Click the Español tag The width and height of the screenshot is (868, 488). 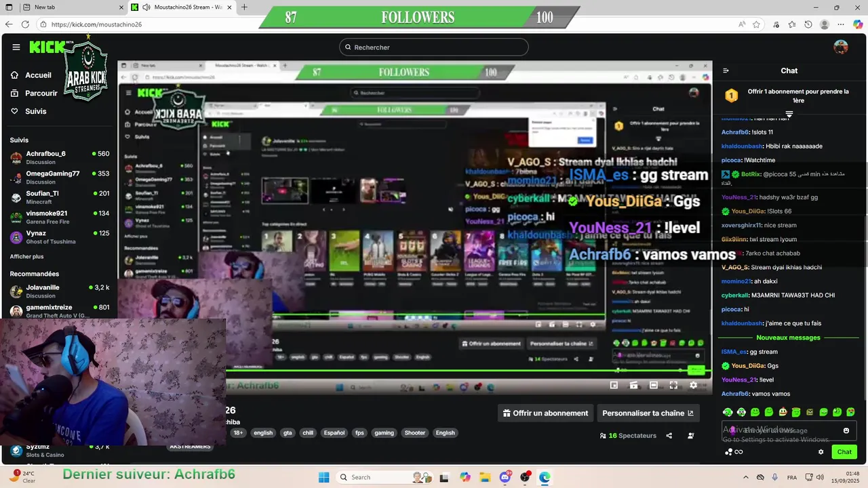coord(334,433)
